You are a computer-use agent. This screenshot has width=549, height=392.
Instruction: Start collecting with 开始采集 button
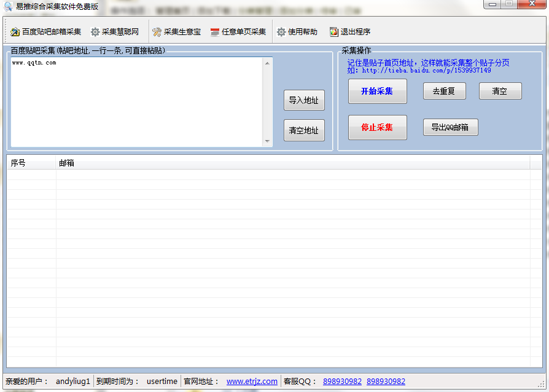coord(377,91)
